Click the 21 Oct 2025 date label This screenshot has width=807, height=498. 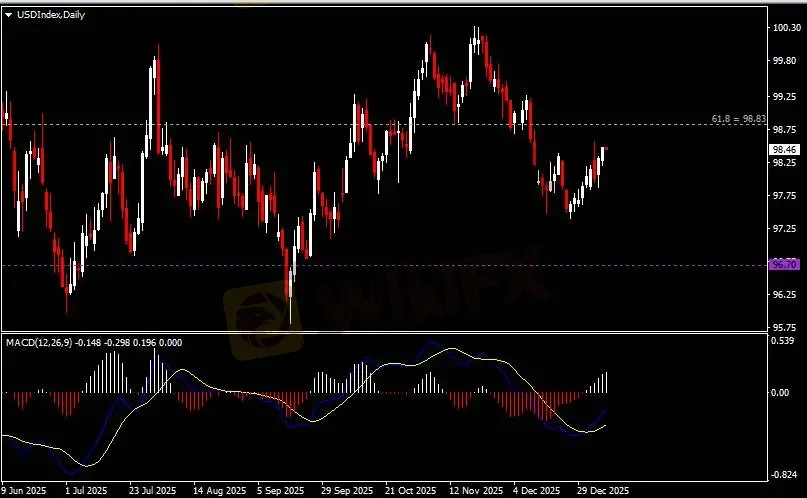411,491
